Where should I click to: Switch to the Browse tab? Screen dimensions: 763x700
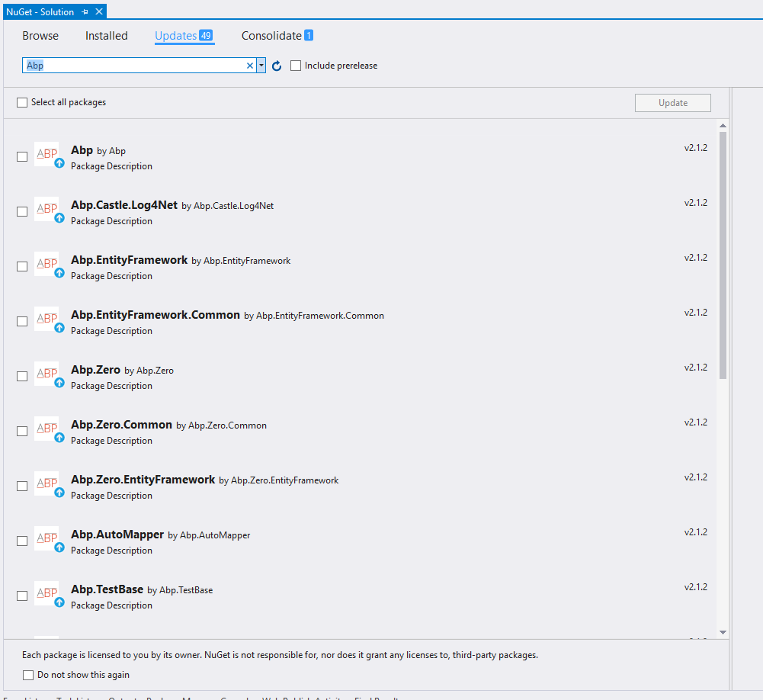tap(40, 36)
